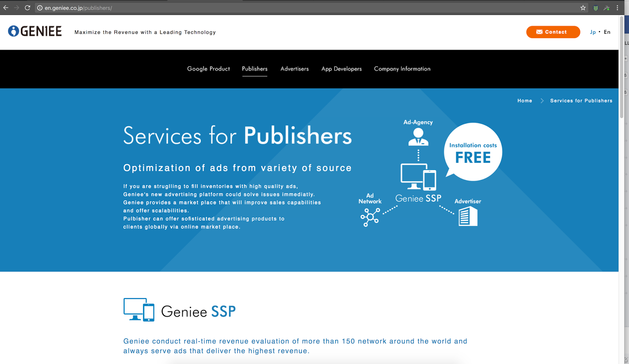Click the Ad Network nodes icon
The image size is (629, 364).
pyautogui.click(x=370, y=217)
